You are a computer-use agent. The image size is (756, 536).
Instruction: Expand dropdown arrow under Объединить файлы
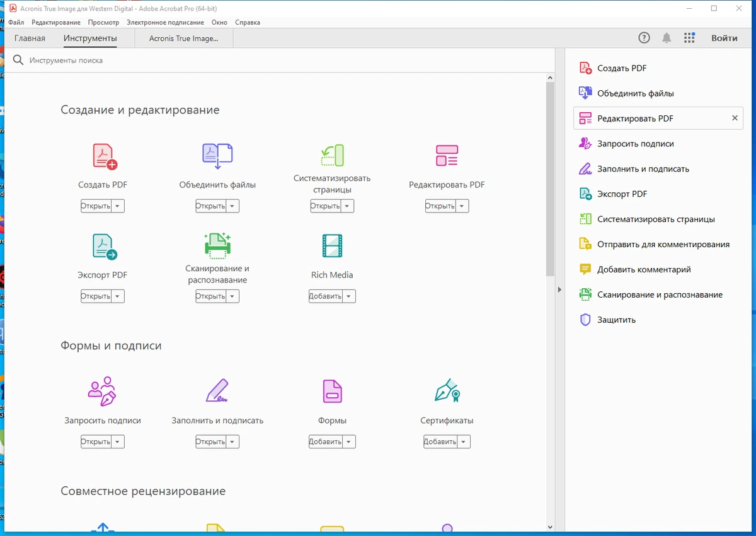point(233,206)
